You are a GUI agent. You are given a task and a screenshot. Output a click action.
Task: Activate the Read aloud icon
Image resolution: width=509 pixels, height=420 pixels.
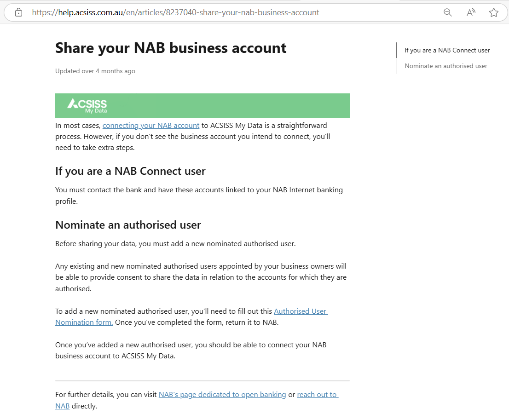pos(471,12)
